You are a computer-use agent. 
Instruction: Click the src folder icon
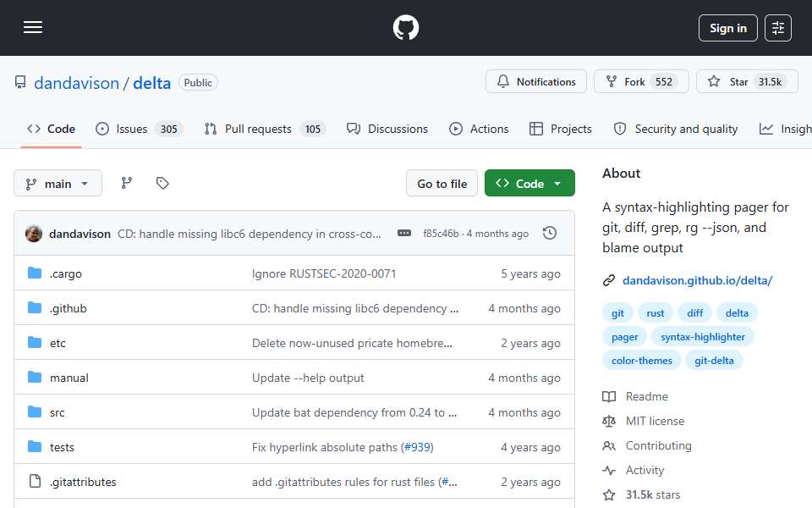35,412
